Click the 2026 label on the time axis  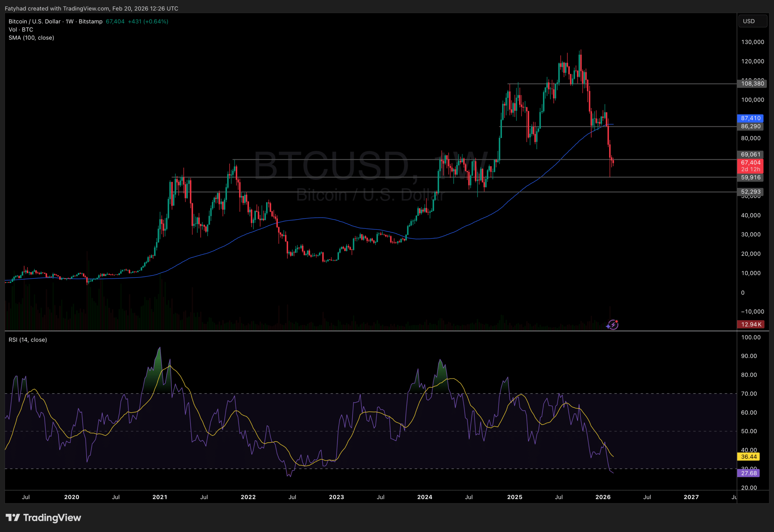(x=603, y=497)
